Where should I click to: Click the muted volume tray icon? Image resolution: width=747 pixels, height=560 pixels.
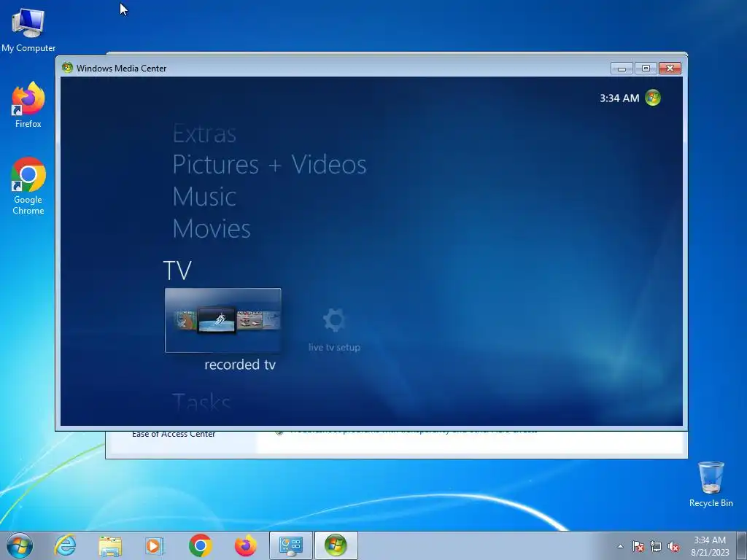(673, 546)
